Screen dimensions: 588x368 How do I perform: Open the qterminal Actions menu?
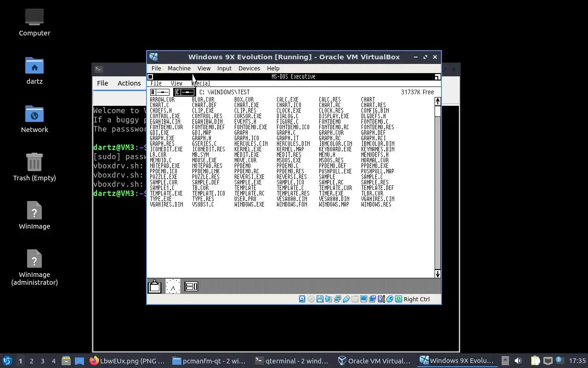pyautogui.click(x=129, y=83)
